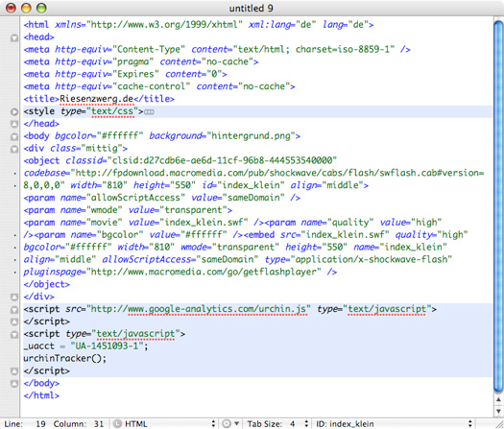Screen dimensions: 504x429
Task: Collapse the <body> tag fold marker
Action: tap(14, 136)
